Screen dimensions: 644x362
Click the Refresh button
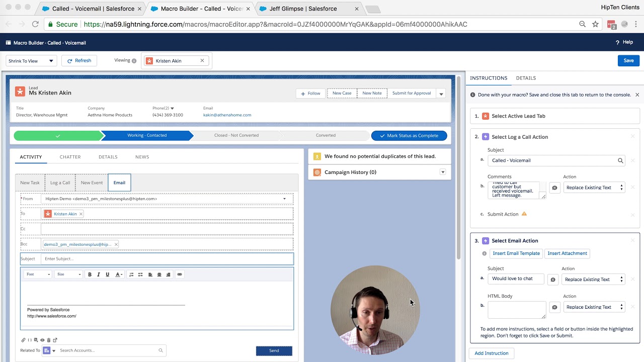coord(79,61)
